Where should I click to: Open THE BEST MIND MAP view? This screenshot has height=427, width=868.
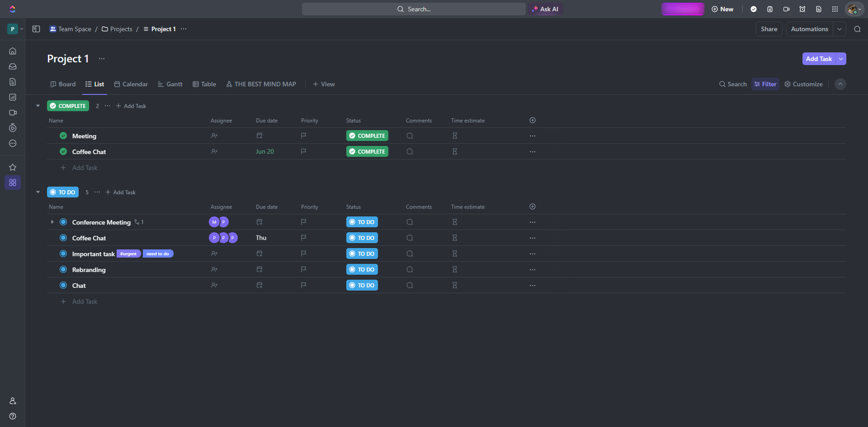261,84
